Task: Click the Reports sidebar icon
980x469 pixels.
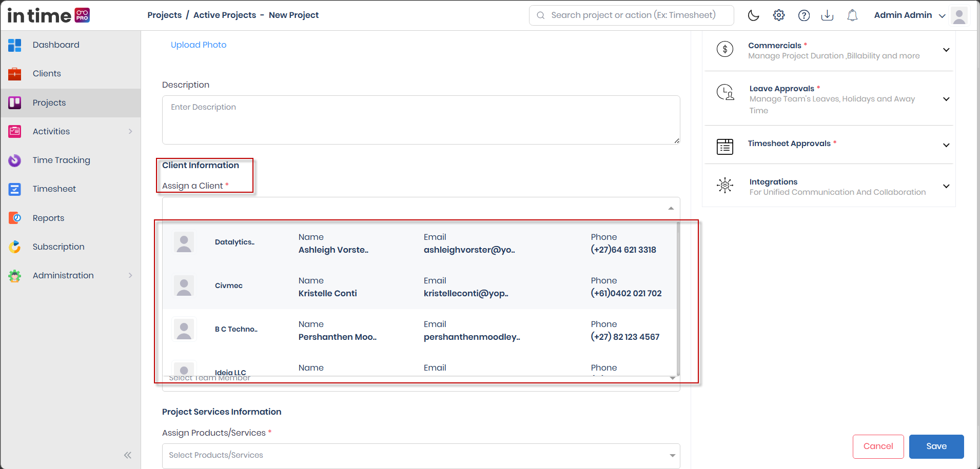Action: pos(15,218)
